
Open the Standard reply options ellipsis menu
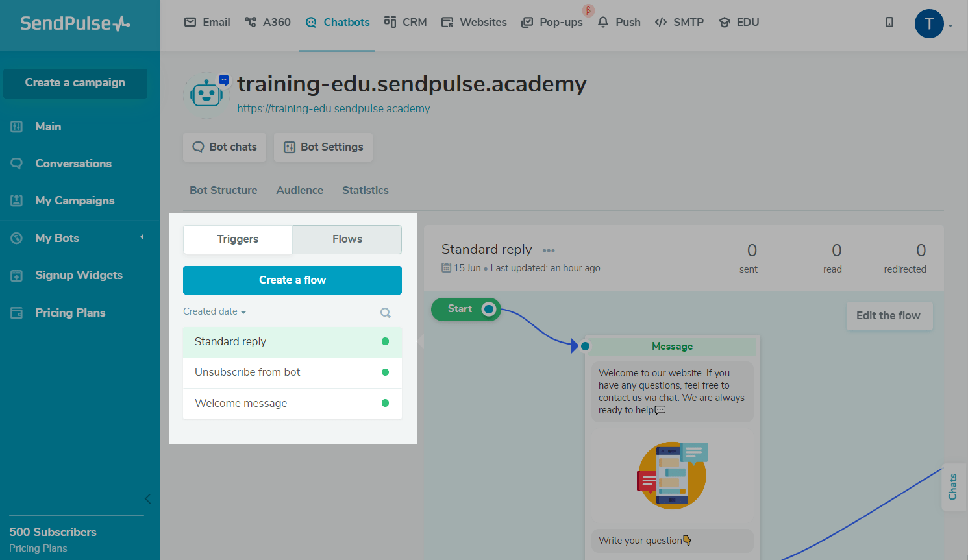coord(549,250)
